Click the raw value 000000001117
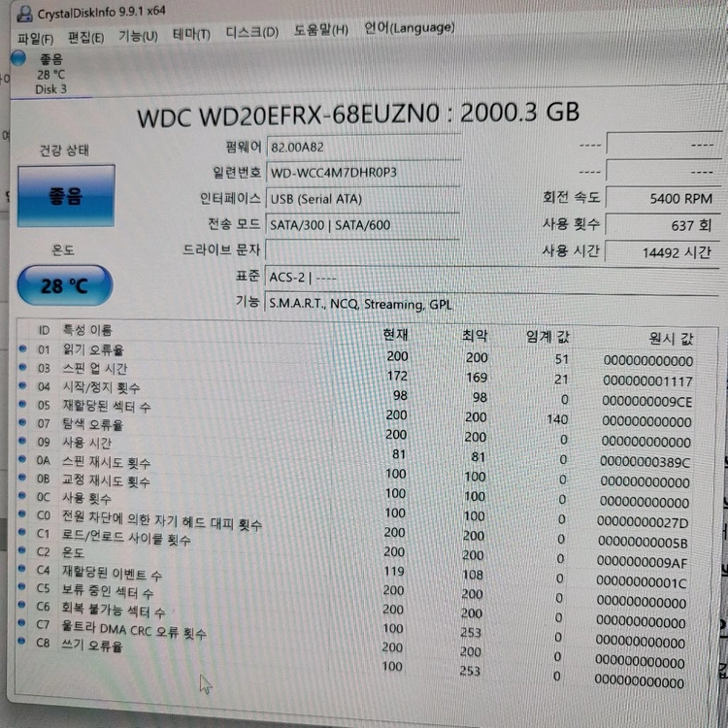728x728 pixels. pyautogui.click(x=647, y=381)
